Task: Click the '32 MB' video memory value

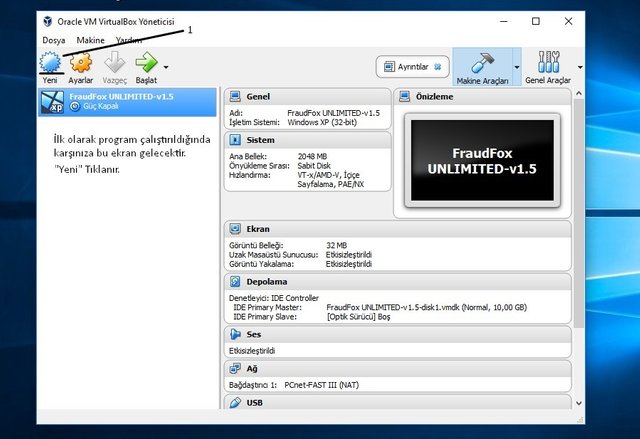Action: 336,246
